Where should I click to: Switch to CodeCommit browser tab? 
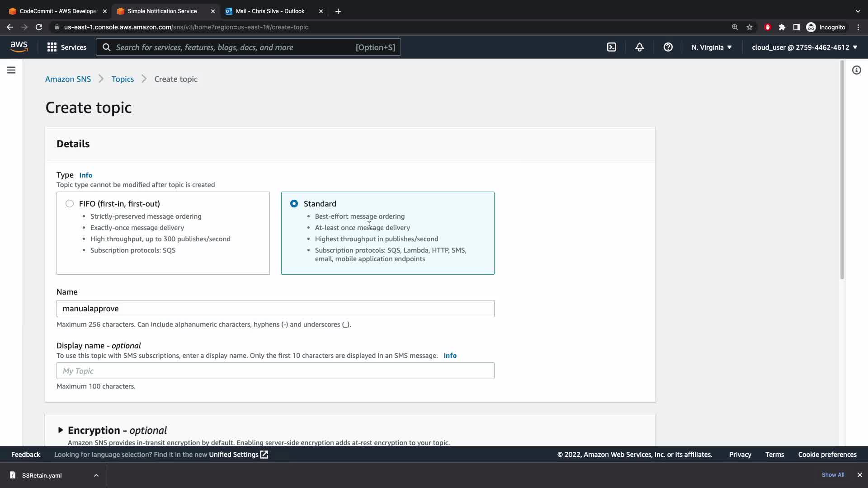[x=58, y=11]
